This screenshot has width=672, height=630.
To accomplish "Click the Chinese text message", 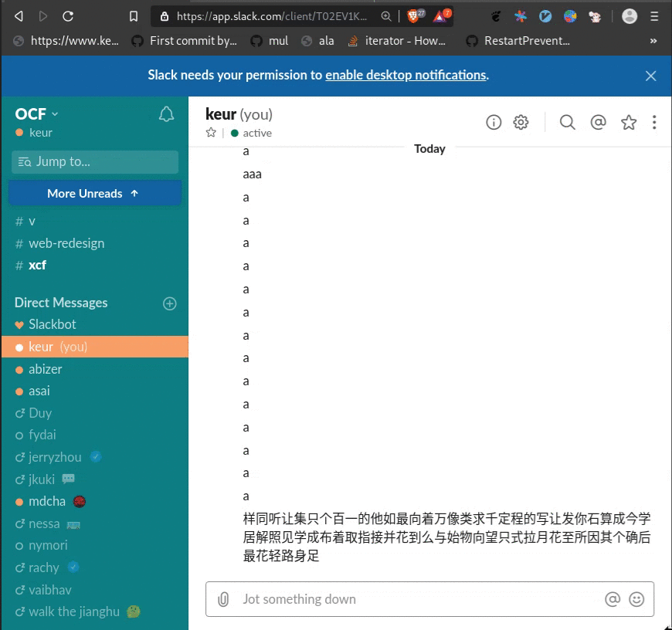I will pos(446,537).
